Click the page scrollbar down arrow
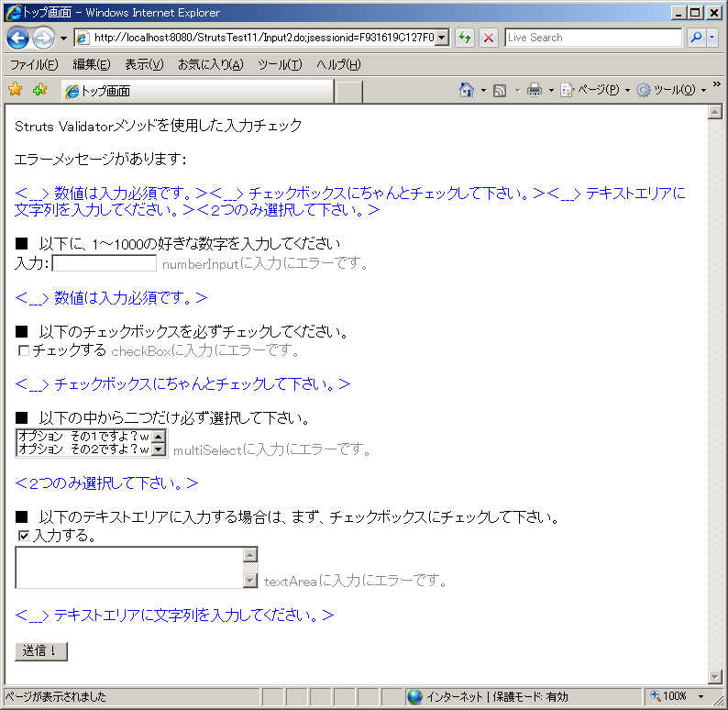This screenshot has height=710, width=728. (714, 677)
